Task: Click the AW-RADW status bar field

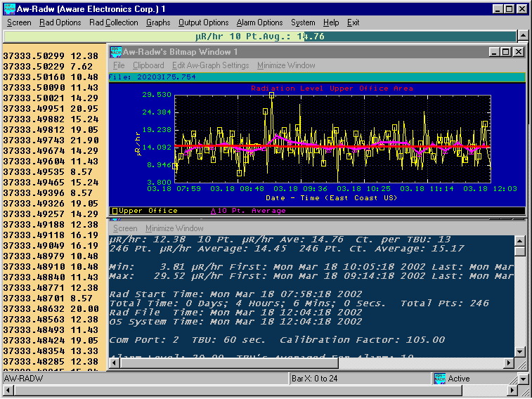Action: click(x=145, y=379)
